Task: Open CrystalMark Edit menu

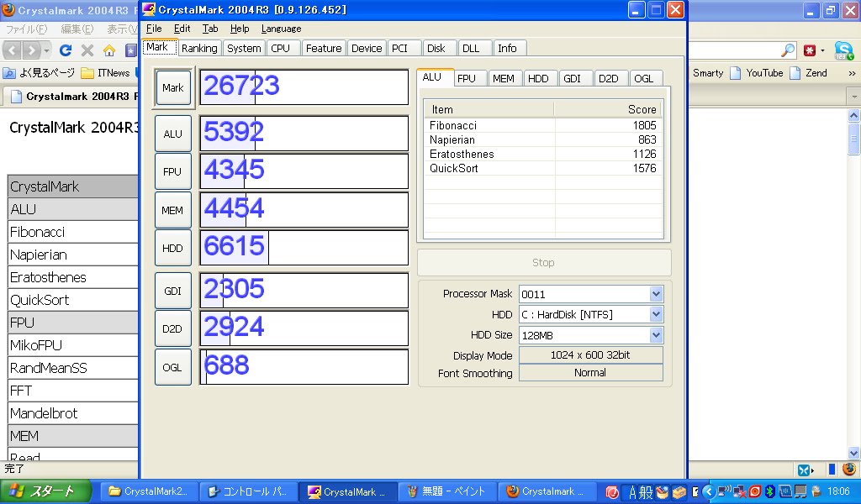Action: point(182,29)
